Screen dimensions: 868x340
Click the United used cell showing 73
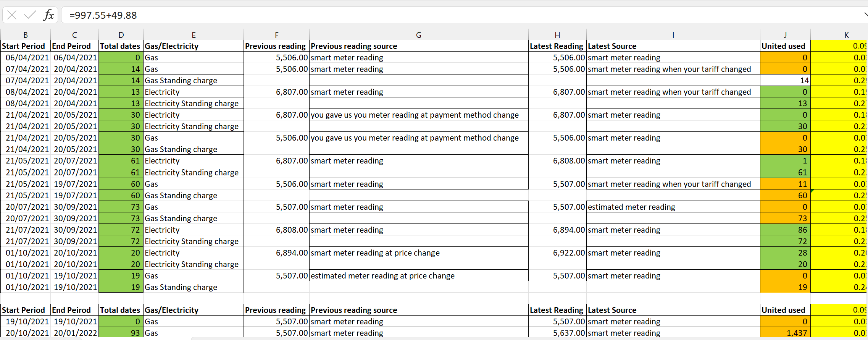(x=785, y=218)
